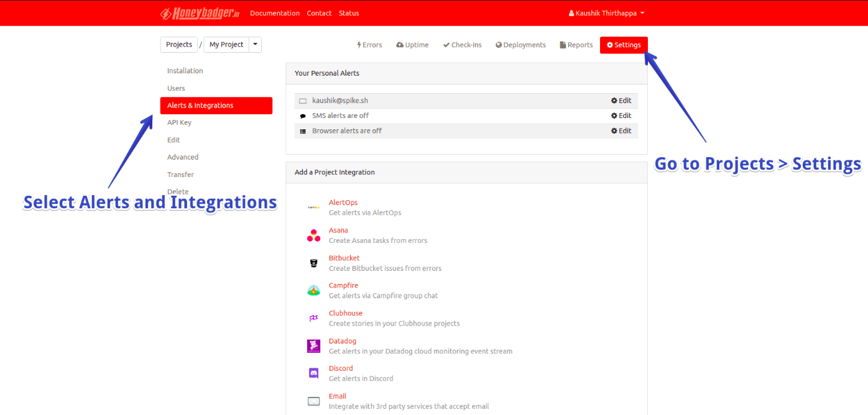Open the AlertOps integration icon

point(313,207)
